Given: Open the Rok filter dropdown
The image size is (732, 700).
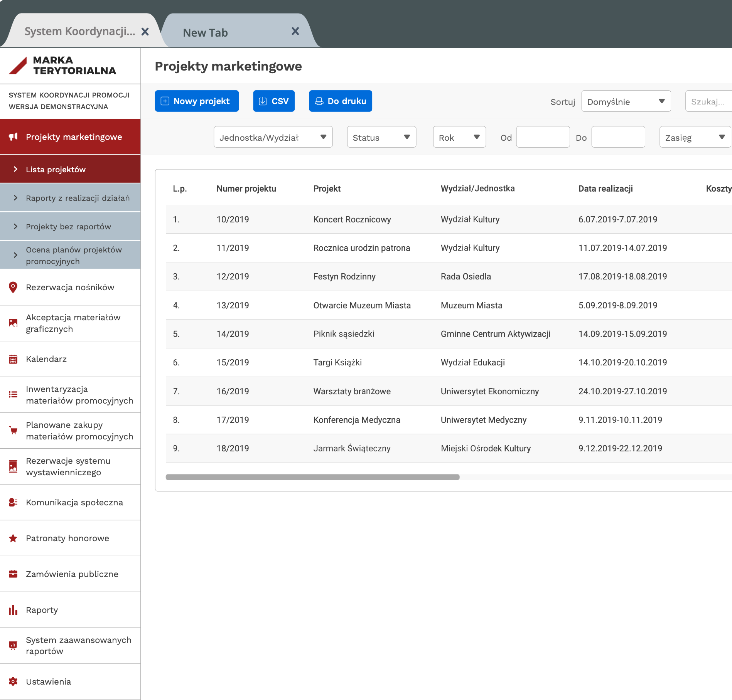Looking at the screenshot, I should pyautogui.click(x=459, y=137).
